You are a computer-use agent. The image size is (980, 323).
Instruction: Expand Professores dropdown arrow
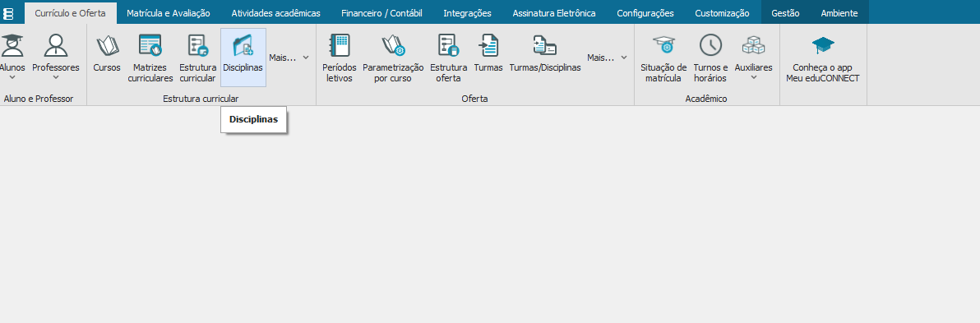pos(56,77)
